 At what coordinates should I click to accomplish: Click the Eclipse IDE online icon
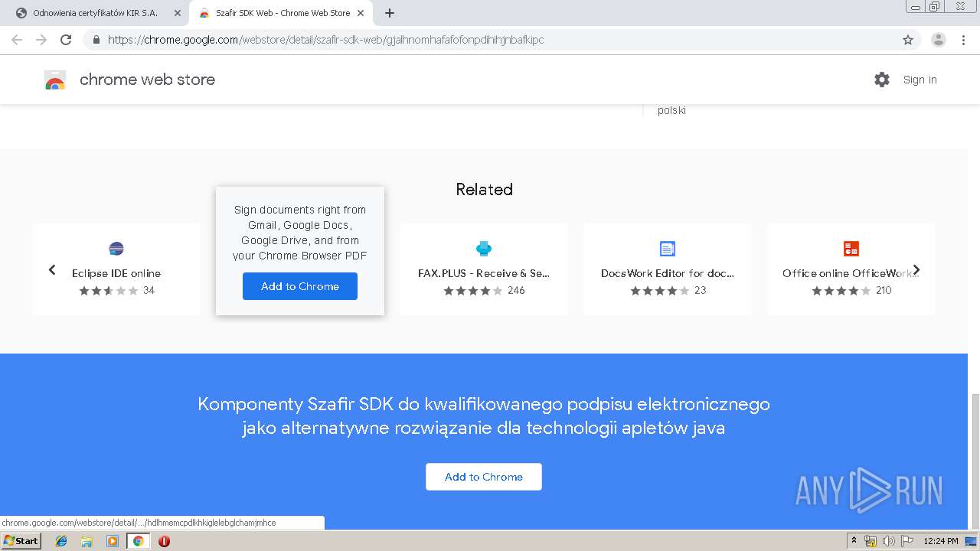click(116, 249)
